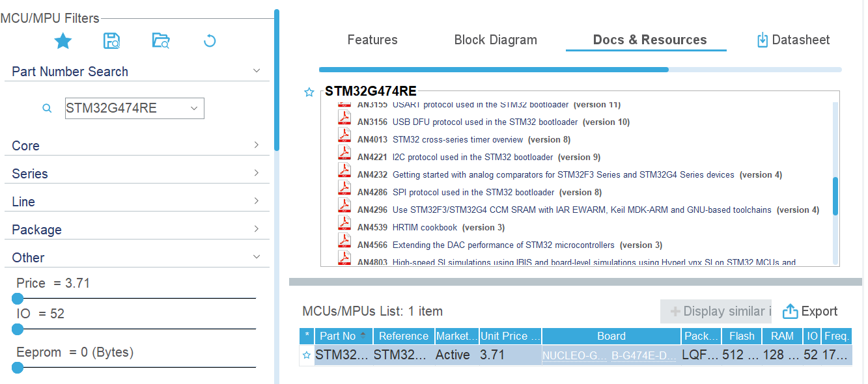Open SPI protocol bootloader document AN4286
The width and height of the screenshot is (868, 384).
point(473,193)
